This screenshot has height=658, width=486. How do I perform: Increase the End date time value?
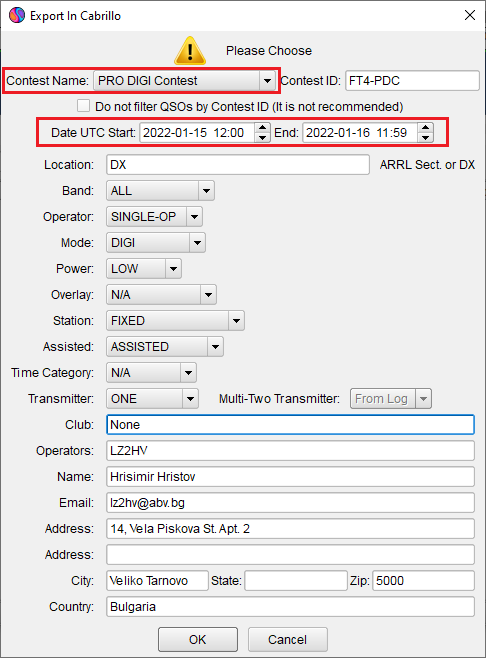(x=426, y=128)
